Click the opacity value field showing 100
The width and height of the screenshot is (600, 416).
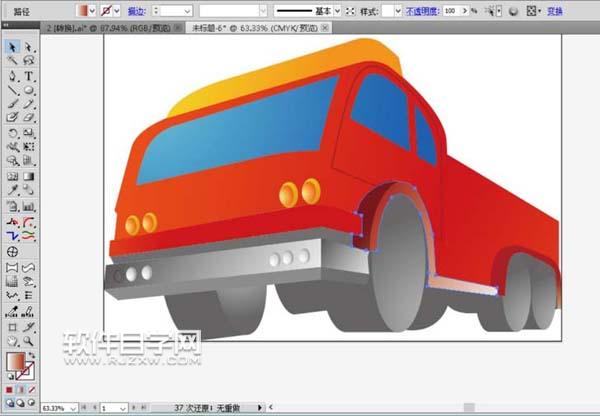point(451,11)
